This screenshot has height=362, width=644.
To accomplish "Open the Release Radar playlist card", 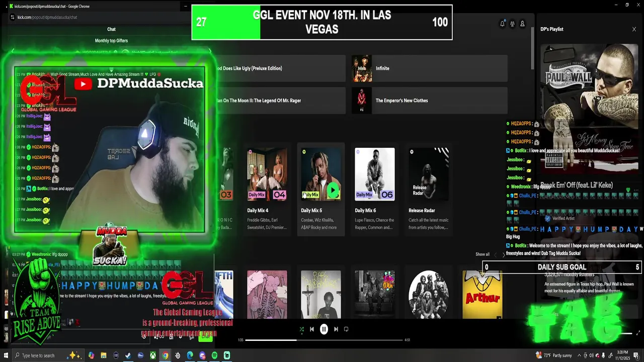I will (x=429, y=190).
